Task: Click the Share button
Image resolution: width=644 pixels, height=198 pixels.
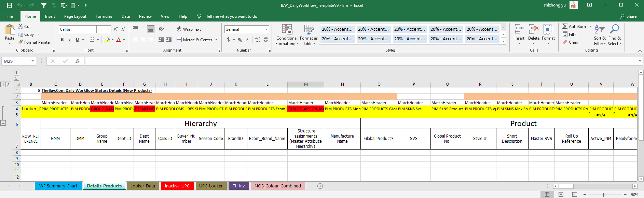Action: coord(628,16)
